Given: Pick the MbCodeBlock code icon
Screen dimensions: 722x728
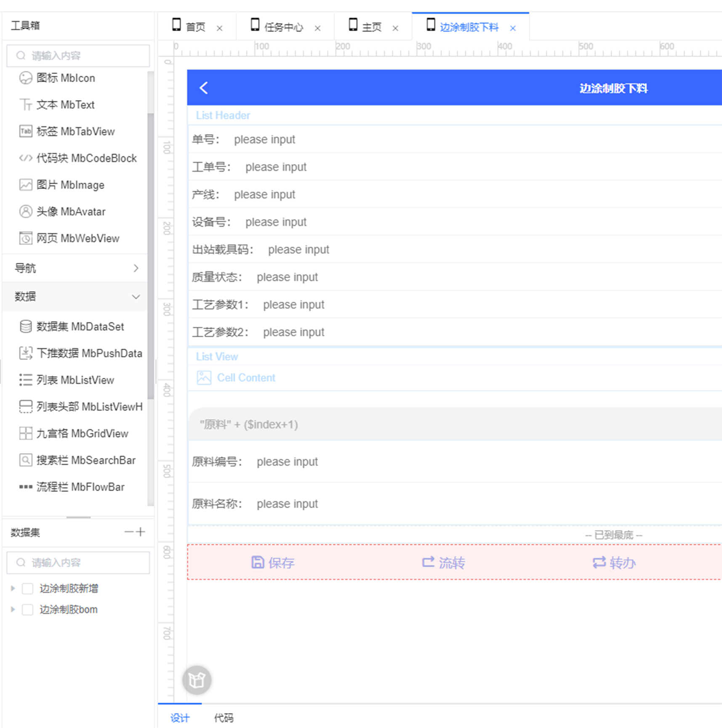Looking at the screenshot, I should click(25, 158).
